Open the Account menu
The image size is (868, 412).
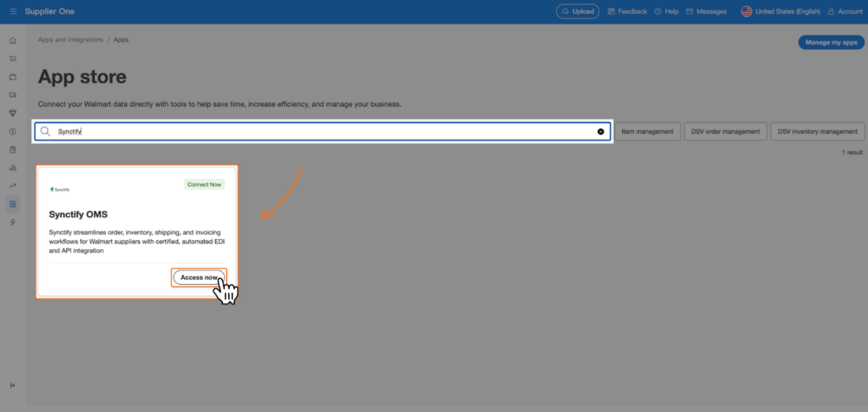pyautogui.click(x=845, y=11)
